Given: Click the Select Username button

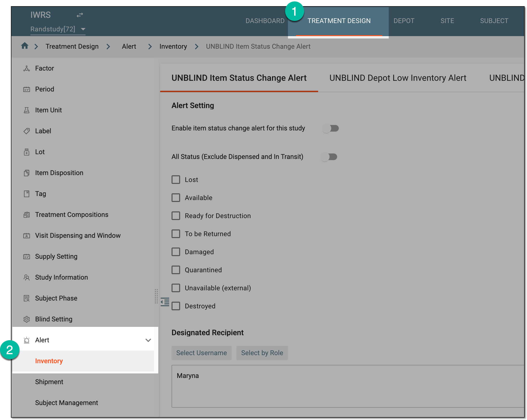Looking at the screenshot, I should pyautogui.click(x=201, y=353).
